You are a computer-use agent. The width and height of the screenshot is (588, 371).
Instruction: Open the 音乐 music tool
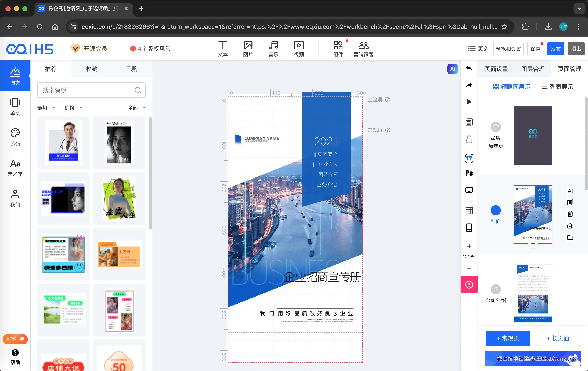point(273,49)
